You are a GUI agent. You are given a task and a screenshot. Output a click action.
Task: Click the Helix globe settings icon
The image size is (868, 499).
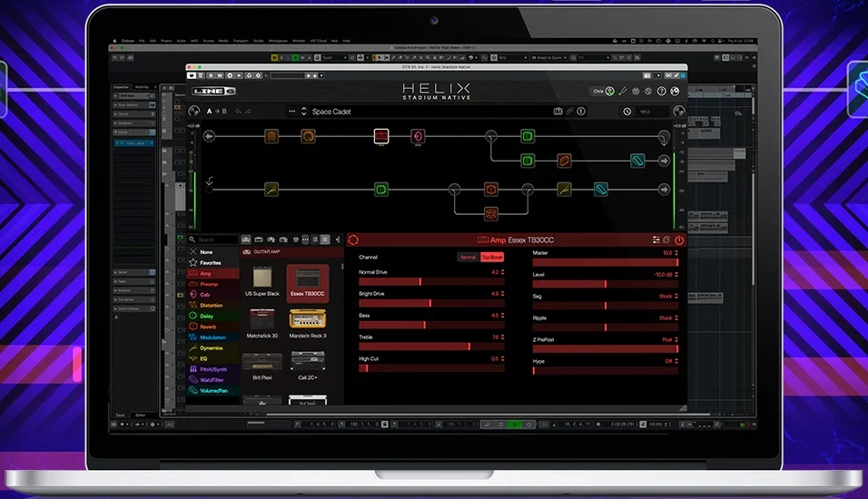[x=675, y=92]
